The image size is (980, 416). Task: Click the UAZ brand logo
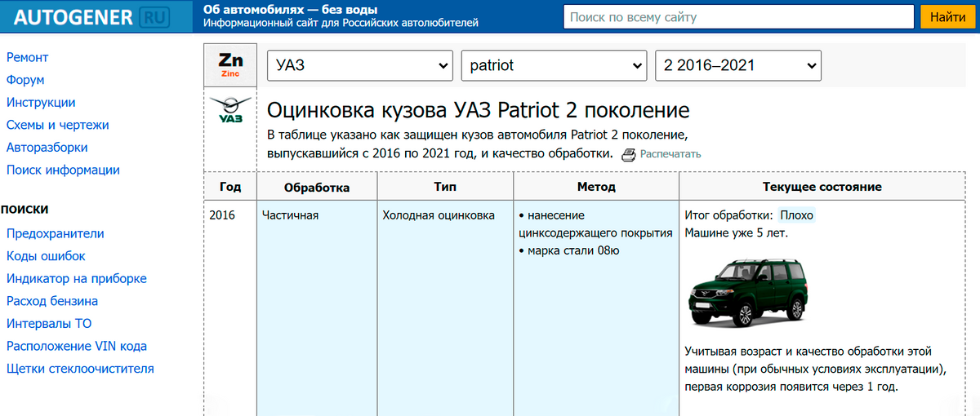(x=230, y=111)
